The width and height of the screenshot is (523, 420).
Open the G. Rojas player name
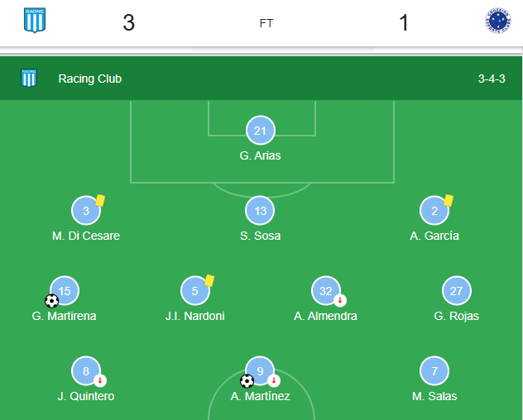coord(456,316)
